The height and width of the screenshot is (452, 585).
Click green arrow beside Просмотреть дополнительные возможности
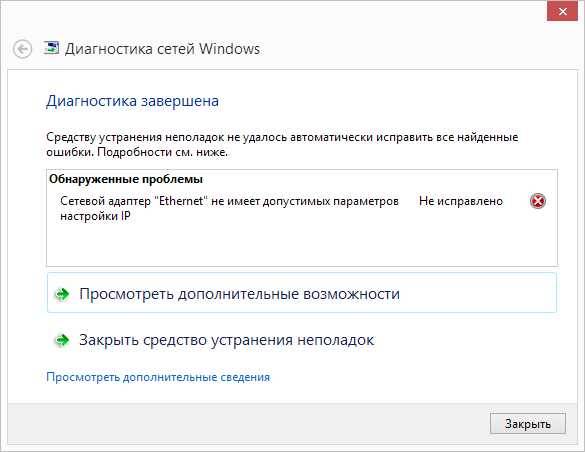tap(62, 294)
